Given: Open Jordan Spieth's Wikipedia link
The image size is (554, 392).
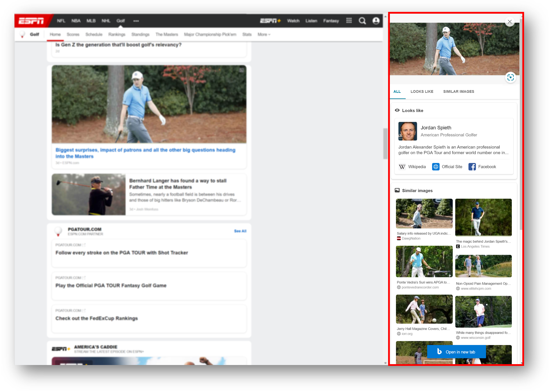Looking at the screenshot, I should (x=412, y=167).
